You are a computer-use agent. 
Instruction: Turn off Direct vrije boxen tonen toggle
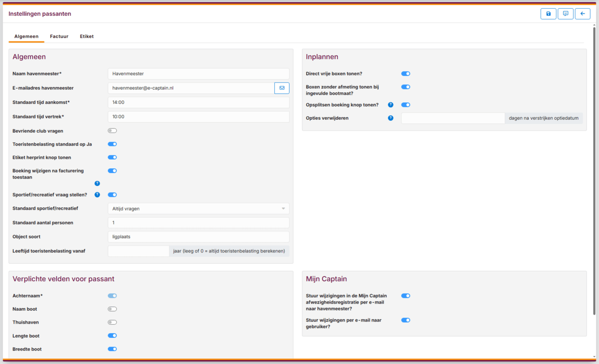405,74
